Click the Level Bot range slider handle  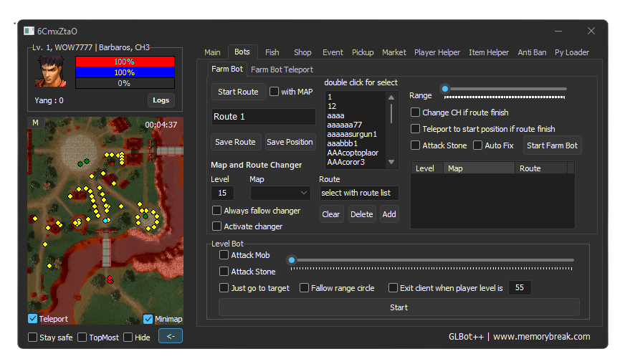292,260
